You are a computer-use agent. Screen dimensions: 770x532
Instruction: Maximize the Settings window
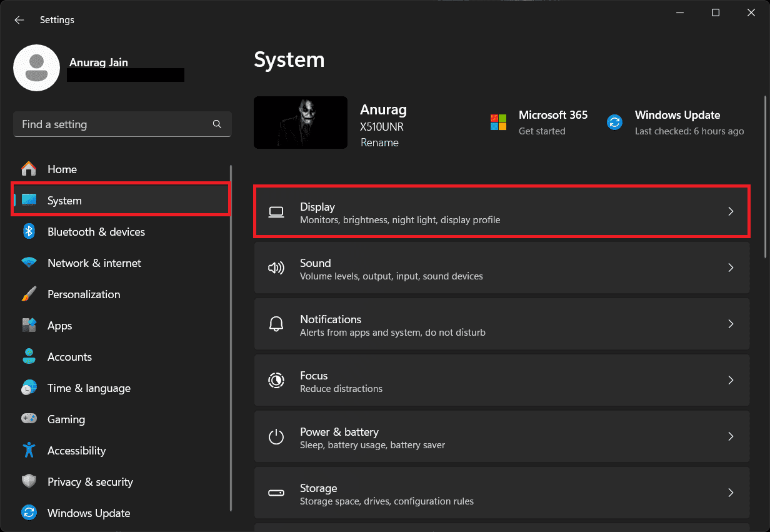[716, 13]
